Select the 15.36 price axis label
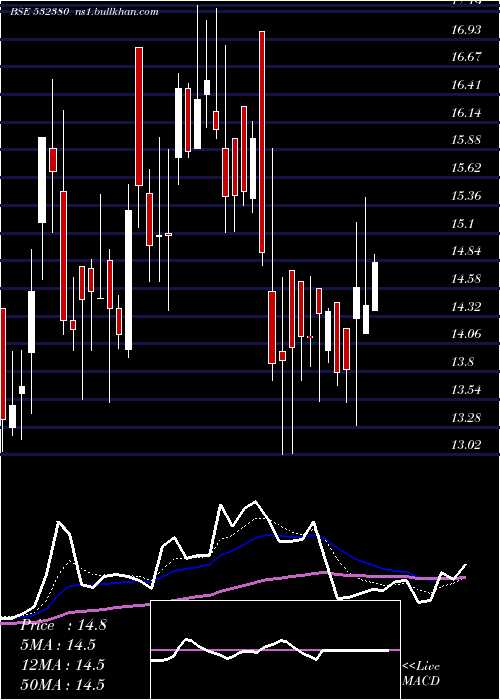 click(x=466, y=196)
